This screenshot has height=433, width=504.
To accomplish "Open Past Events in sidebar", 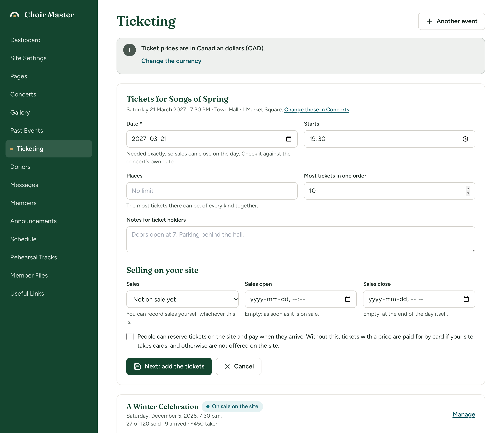I will pos(49,130).
